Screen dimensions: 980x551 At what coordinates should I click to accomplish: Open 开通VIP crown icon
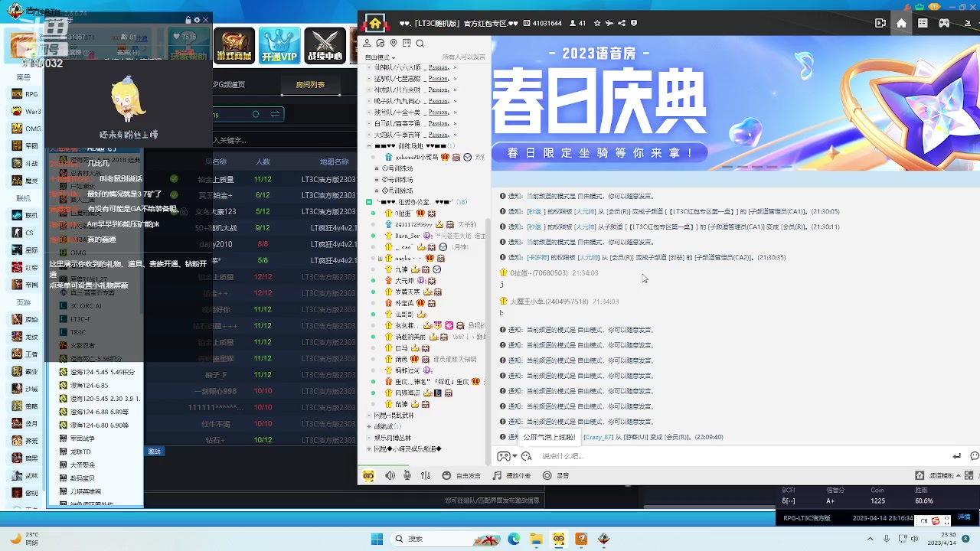pyautogui.click(x=279, y=46)
